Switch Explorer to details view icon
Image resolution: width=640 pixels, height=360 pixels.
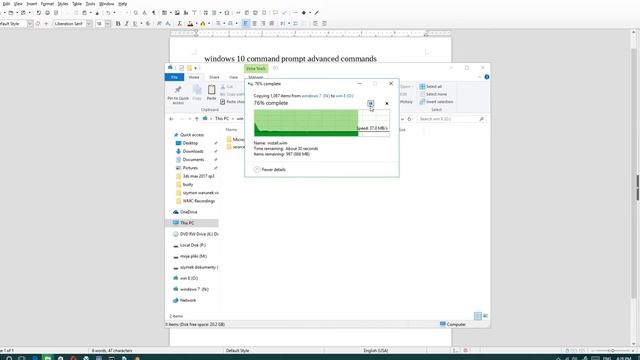pos(478,316)
